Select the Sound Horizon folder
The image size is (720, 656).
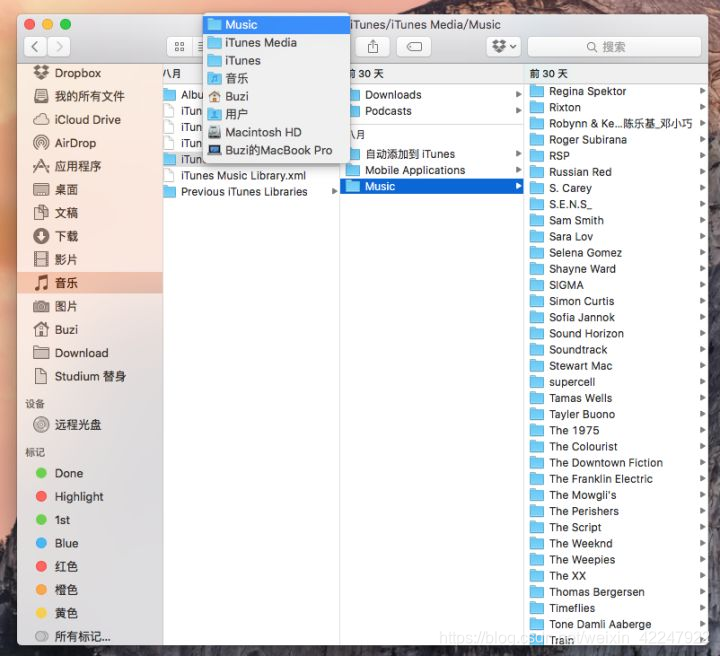[617, 333]
